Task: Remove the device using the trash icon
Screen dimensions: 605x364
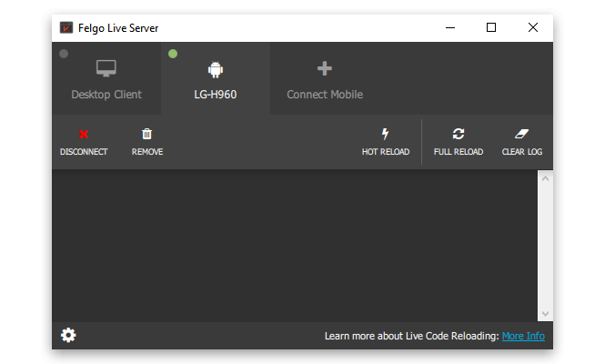Action: (x=147, y=134)
